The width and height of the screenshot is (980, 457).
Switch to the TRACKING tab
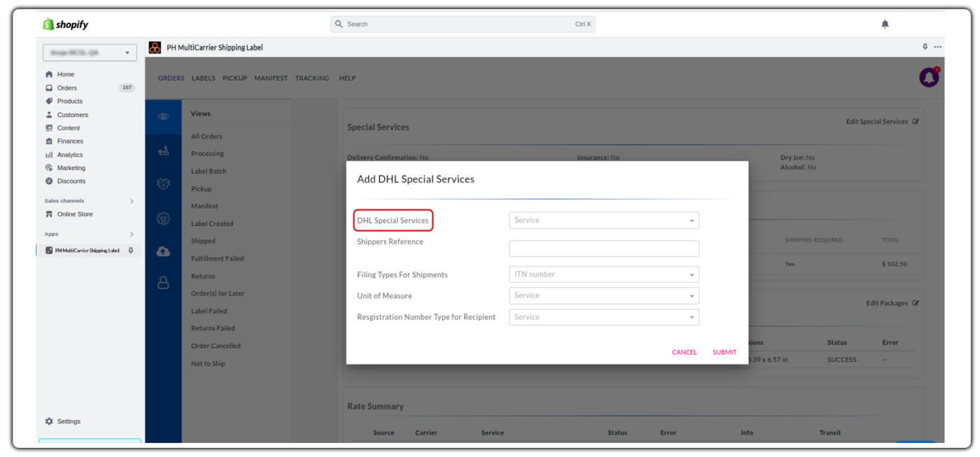tap(312, 78)
